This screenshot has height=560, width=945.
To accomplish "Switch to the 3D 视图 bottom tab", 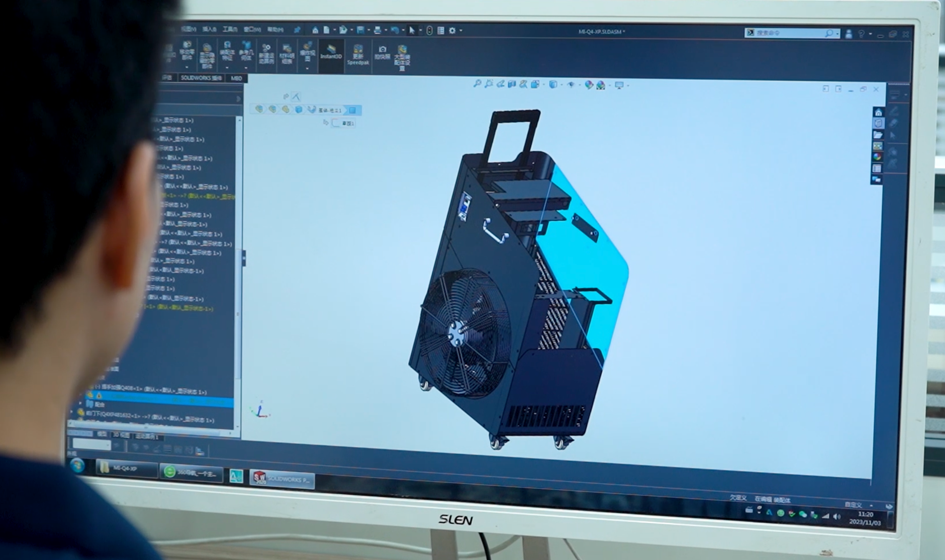I will pyautogui.click(x=121, y=435).
